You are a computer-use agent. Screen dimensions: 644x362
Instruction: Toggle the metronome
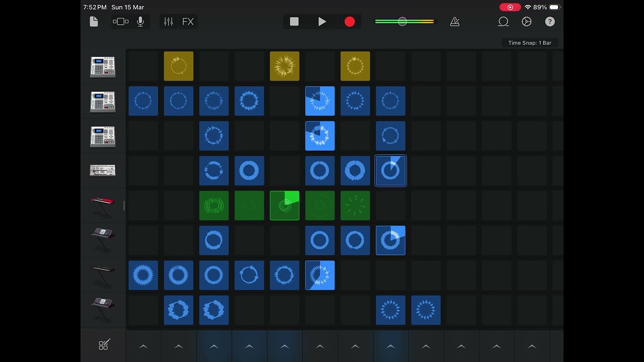coord(455,22)
